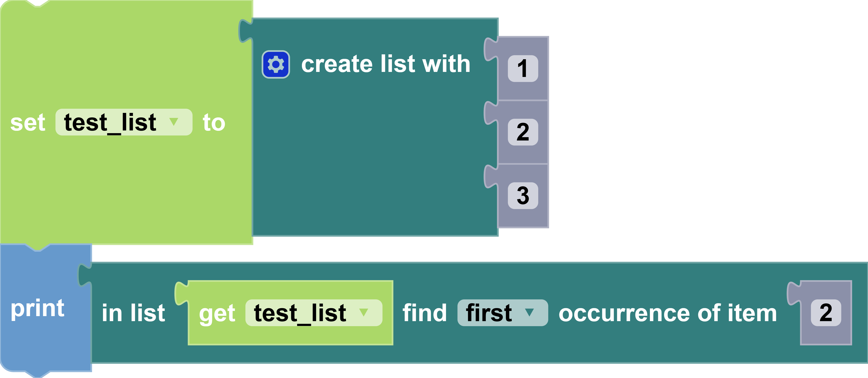Open test_list variable name in set block
The height and width of the screenshot is (378, 868).
(x=110, y=122)
